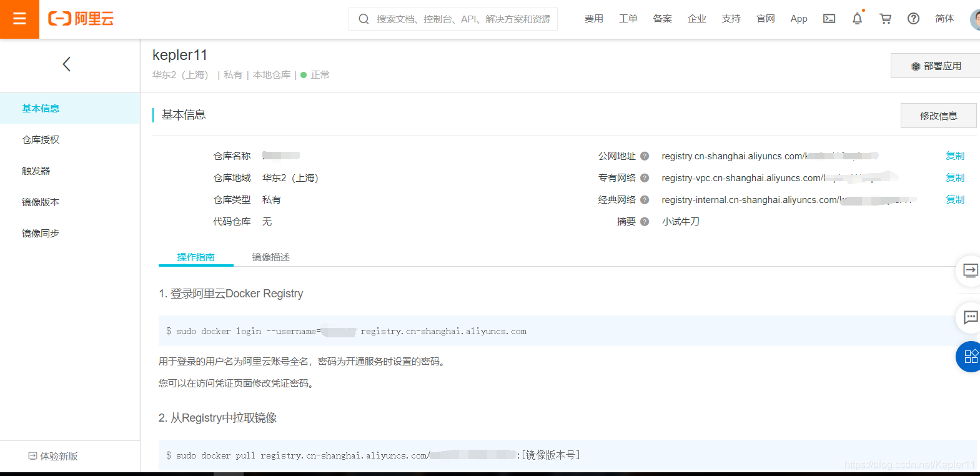Screen dimensions: 980x476
Task: Switch language with 简体 dropdown
Action: pos(944,19)
